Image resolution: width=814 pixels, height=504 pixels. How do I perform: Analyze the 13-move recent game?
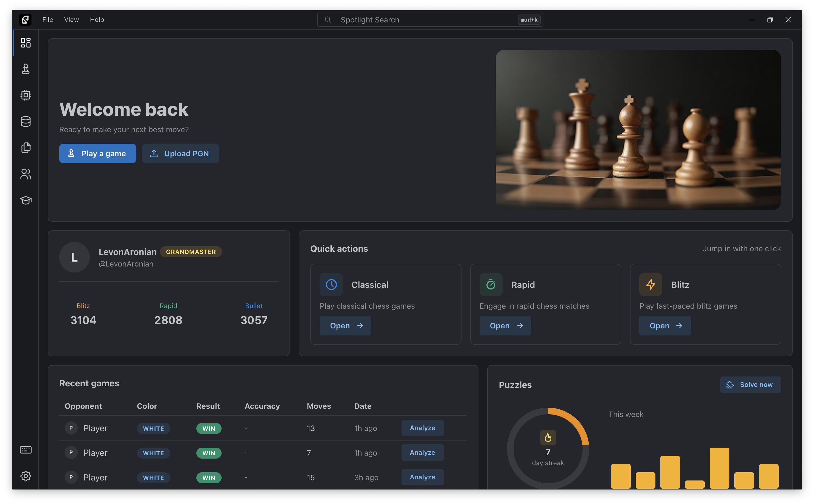422,428
